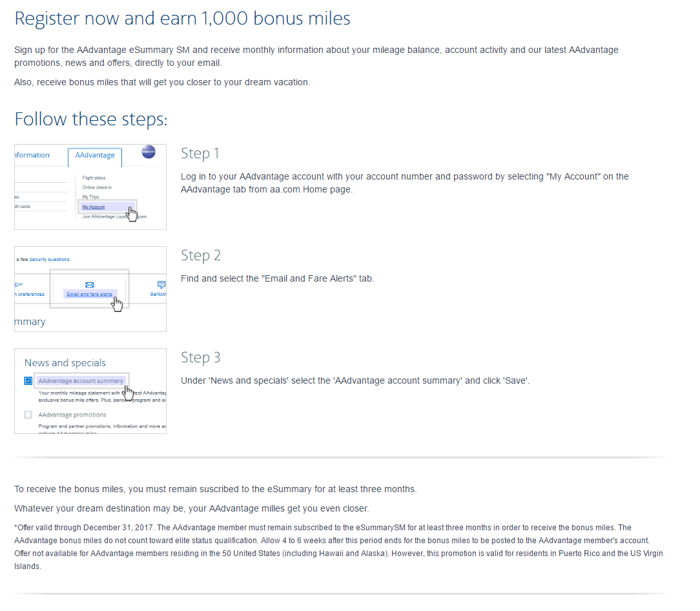Click the 'Log in to your AAdvantage account' paragraph
Screen dimensions: 700x611
[404, 183]
